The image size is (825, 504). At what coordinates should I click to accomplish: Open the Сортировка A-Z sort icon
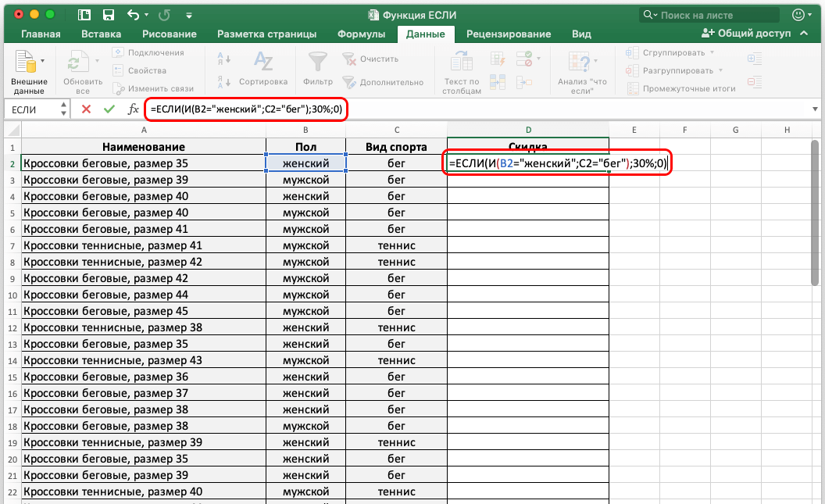click(263, 63)
